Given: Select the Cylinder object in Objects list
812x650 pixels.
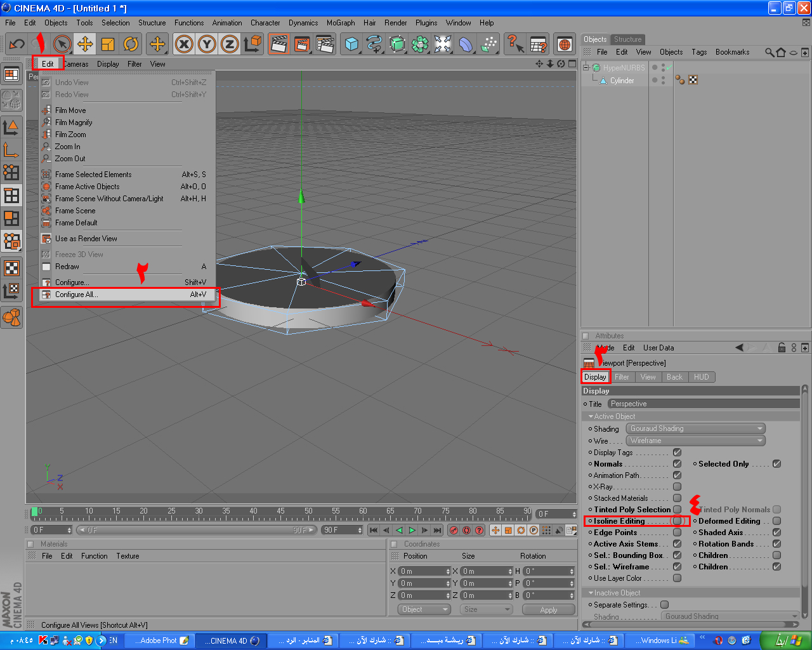Looking at the screenshot, I should (622, 81).
